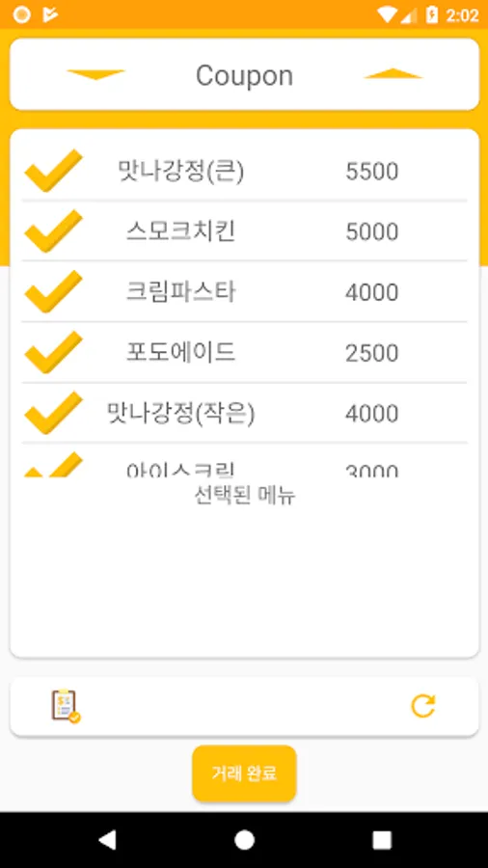This screenshot has height=868, width=488.
Task: Select the 스모크치킨 menu item name
Action: (181, 231)
